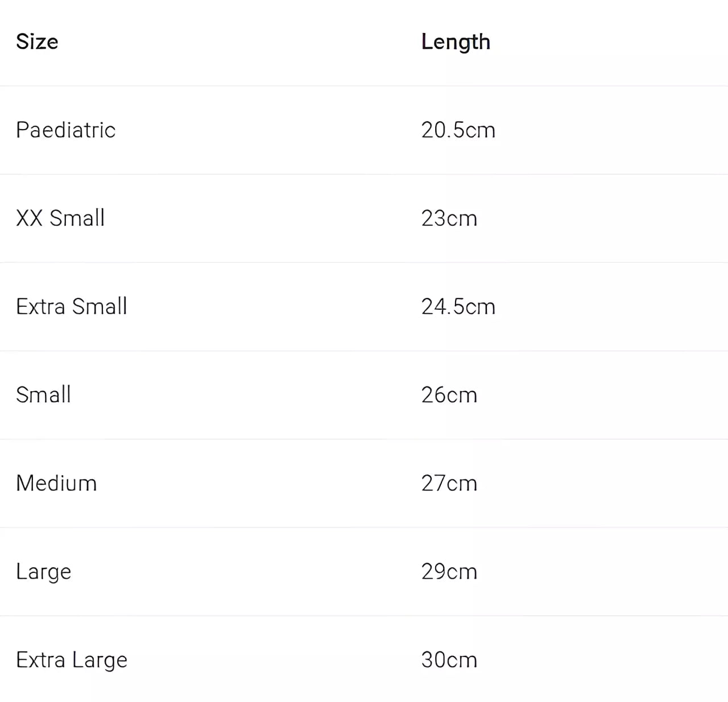
Task: Select the Small size row label
Action: pos(43,395)
